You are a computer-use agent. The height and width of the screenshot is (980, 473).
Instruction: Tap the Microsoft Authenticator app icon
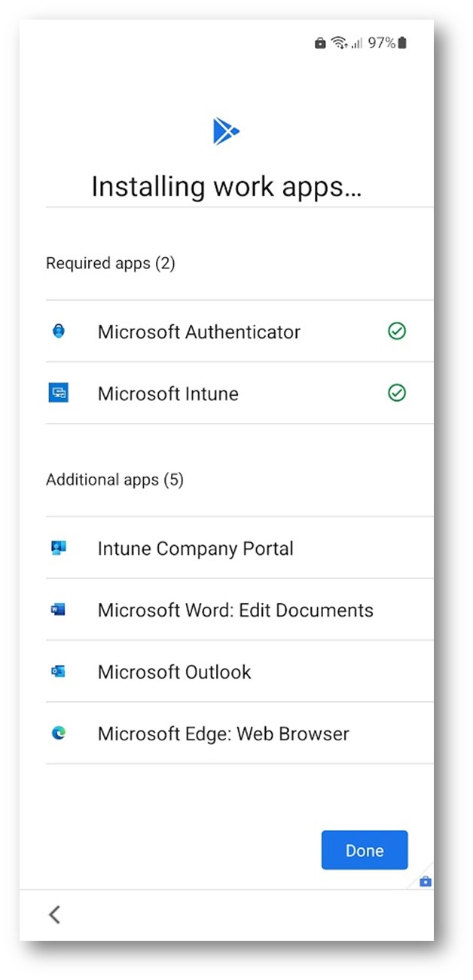click(x=59, y=331)
